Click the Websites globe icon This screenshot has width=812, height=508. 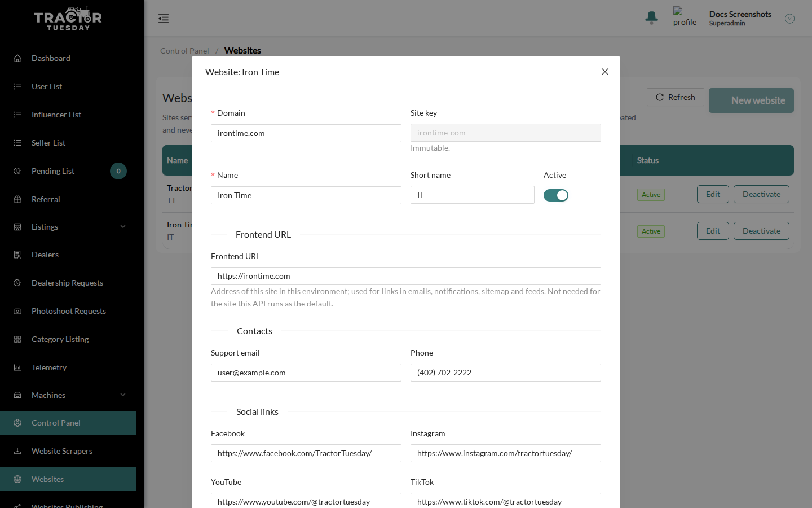pos(17,479)
